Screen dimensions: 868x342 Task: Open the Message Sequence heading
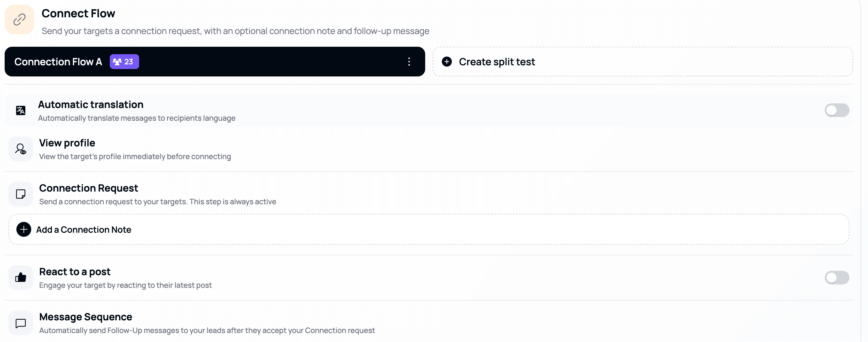(x=86, y=317)
